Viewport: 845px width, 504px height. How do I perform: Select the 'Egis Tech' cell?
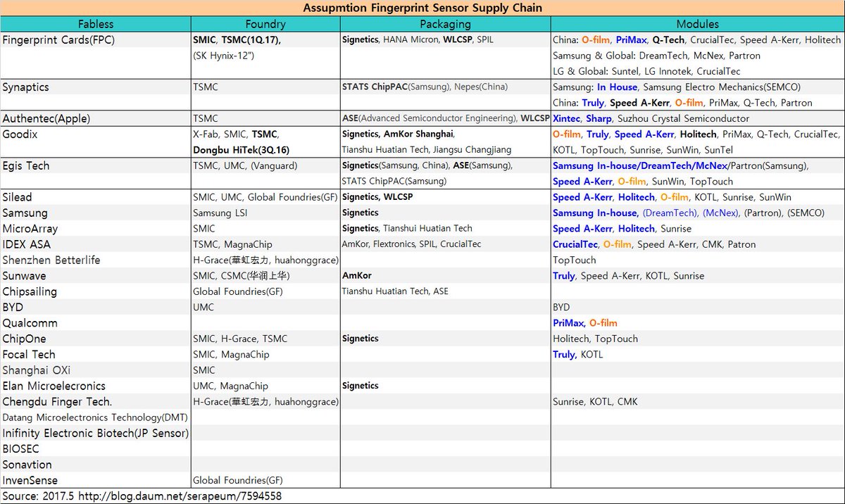[x=26, y=165]
